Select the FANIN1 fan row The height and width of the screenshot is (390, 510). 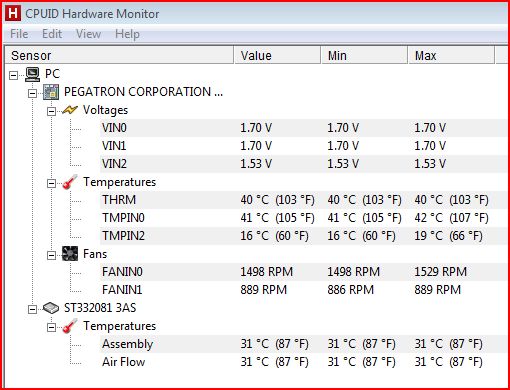click(303, 290)
